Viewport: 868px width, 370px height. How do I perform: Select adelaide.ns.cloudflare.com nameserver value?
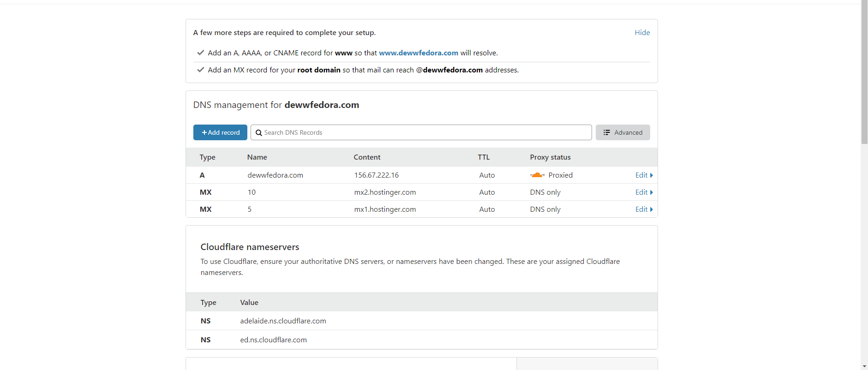283,321
